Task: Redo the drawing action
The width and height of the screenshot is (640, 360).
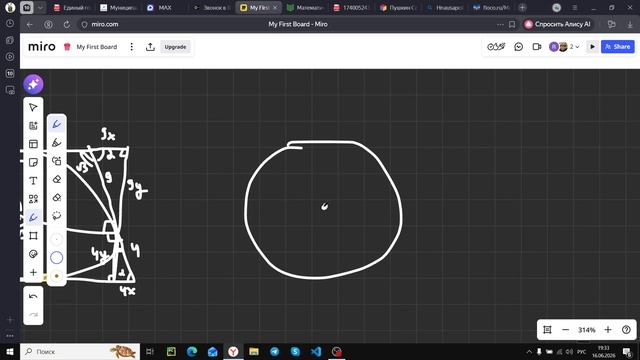Action: pyautogui.click(x=33, y=315)
